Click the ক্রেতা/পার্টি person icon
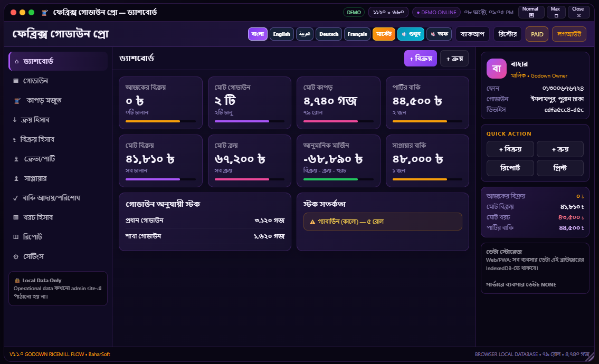This screenshot has width=599, height=364. pyautogui.click(x=16, y=159)
